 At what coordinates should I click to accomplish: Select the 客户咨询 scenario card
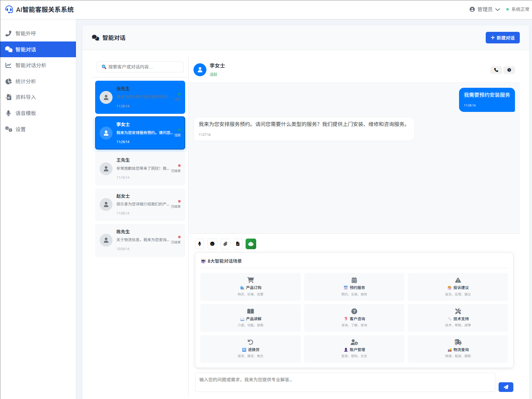(x=354, y=318)
